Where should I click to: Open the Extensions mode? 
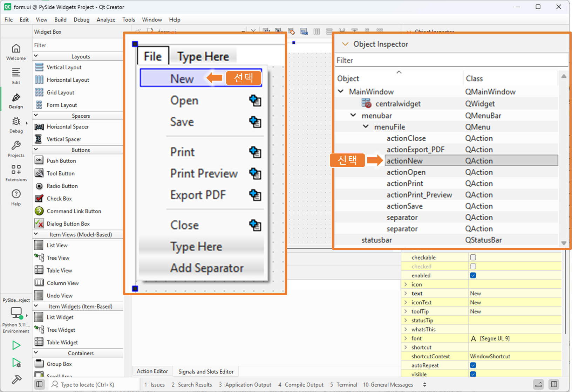(x=16, y=173)
